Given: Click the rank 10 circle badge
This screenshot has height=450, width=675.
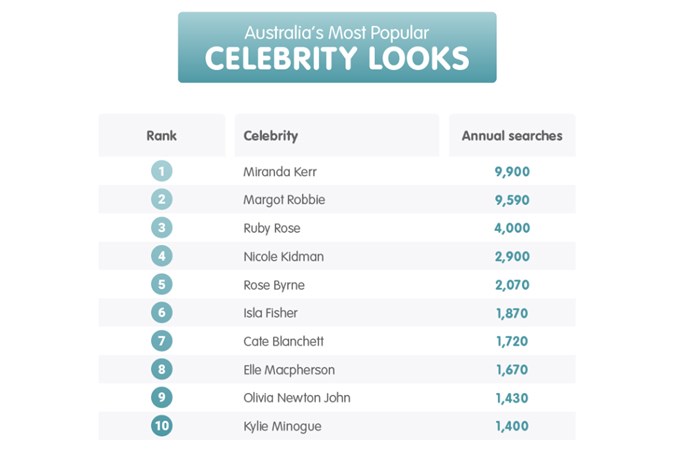Looking at the screenshot, I should tap(161, 426).
